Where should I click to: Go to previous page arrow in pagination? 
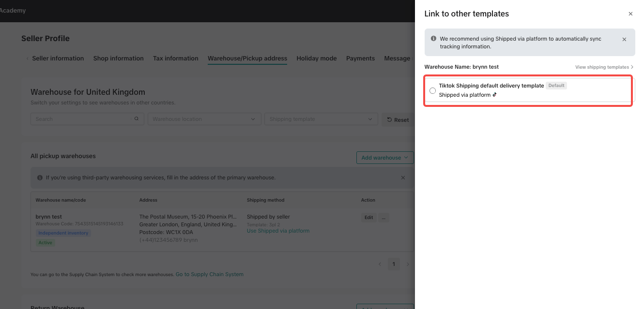(380, 264)
